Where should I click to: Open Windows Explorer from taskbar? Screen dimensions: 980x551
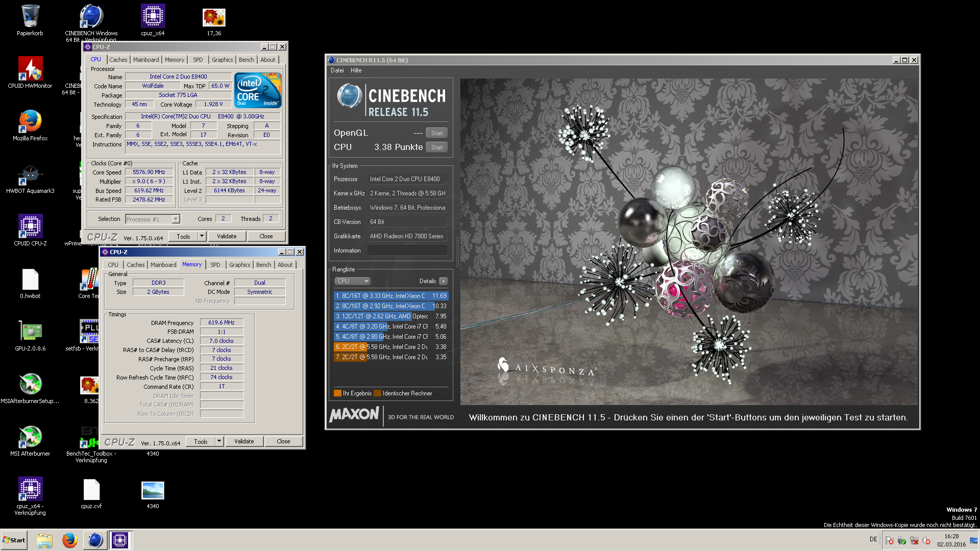44,540
